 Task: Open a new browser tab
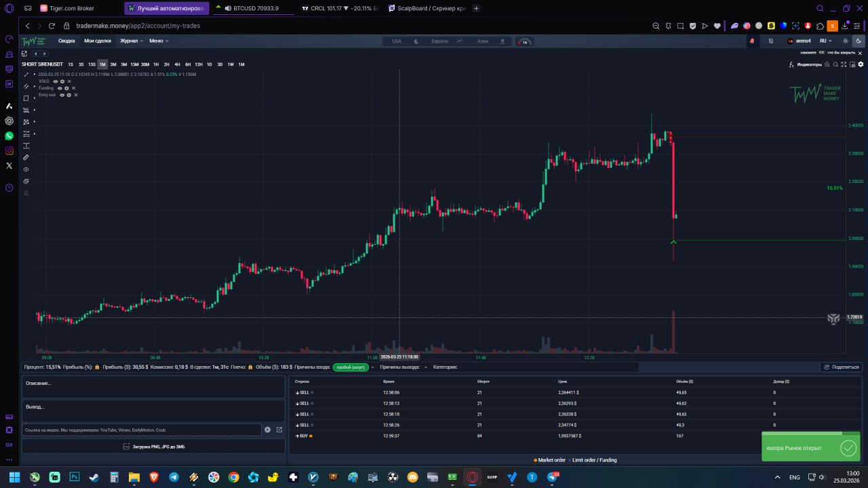(476, 8)
